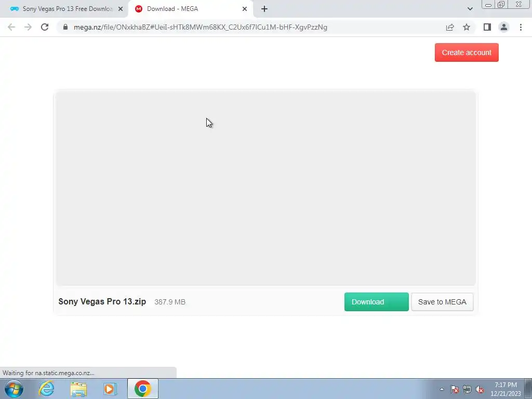Reload the MEGA page
Image resolution: width=532 pixels, height=399 pixels.
click(x=45, y=27)
